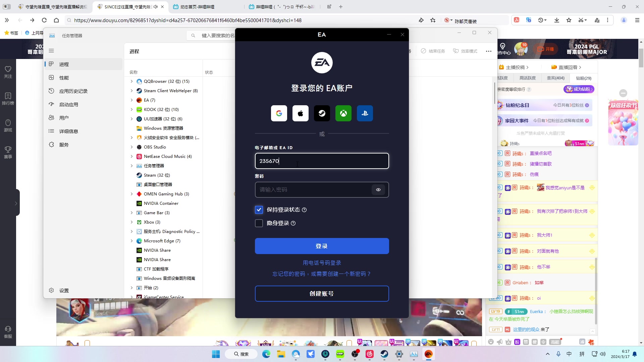Open 用电话号码登录 link
This screenshot has width=644, height=362.
coord(322,263)
